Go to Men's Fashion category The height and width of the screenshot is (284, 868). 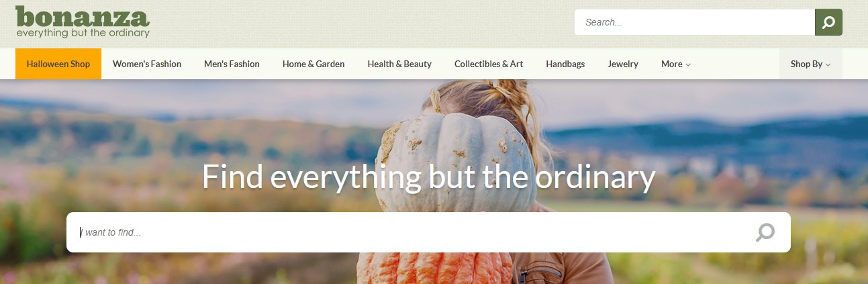pos(232,64)
